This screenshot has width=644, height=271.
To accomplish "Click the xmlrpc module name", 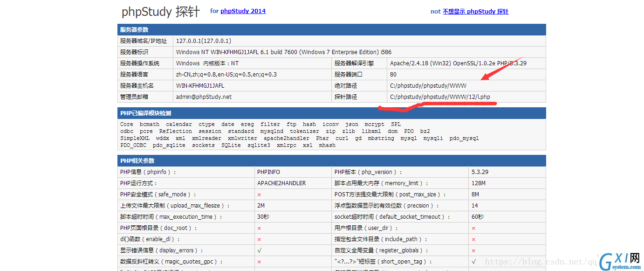I will click(287, 146).
